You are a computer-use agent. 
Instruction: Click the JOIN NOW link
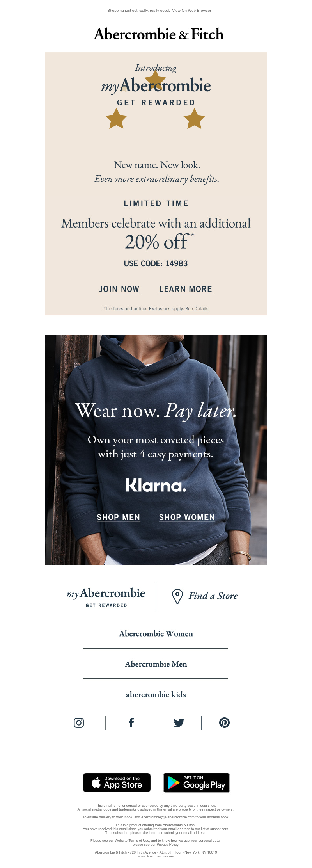[x=119, y=289]
